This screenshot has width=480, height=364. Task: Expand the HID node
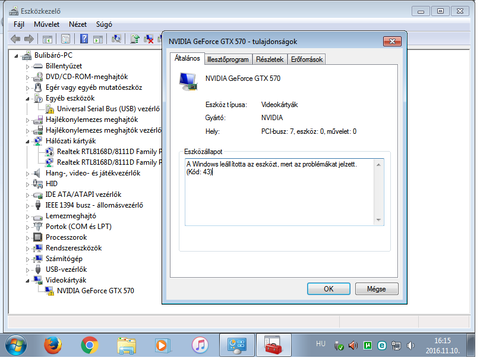pyautogui.click(x=27, y=184)
